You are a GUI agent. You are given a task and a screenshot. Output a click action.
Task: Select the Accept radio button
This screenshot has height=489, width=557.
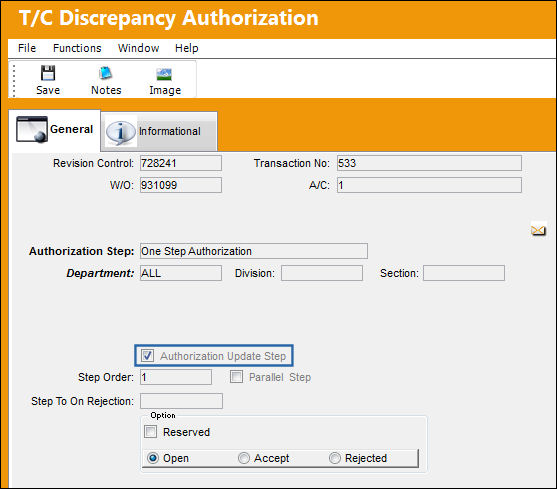tap(244, 458)
